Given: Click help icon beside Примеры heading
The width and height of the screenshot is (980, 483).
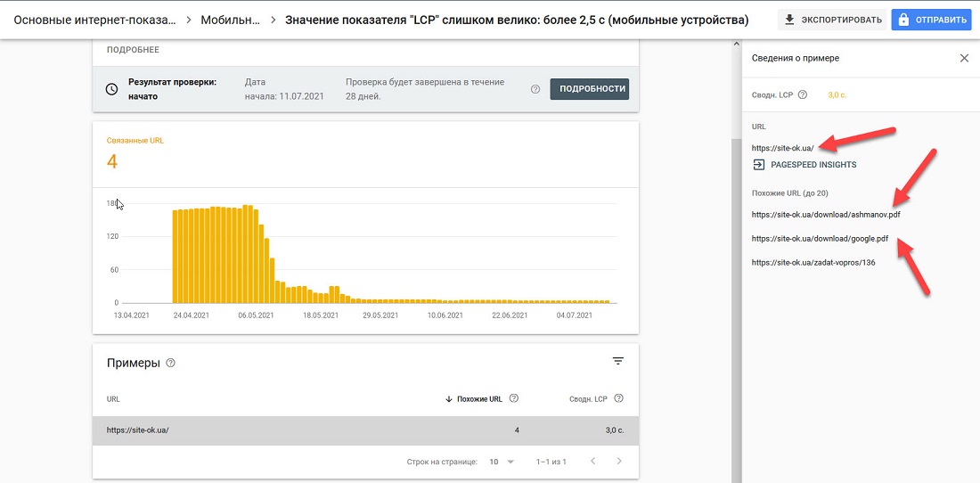Looking at the screenshot, I should tap(171, 364).
